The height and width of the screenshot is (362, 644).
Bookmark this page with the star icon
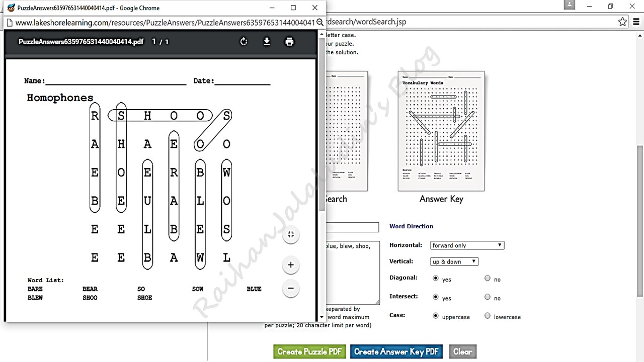(x=622, y=22)
